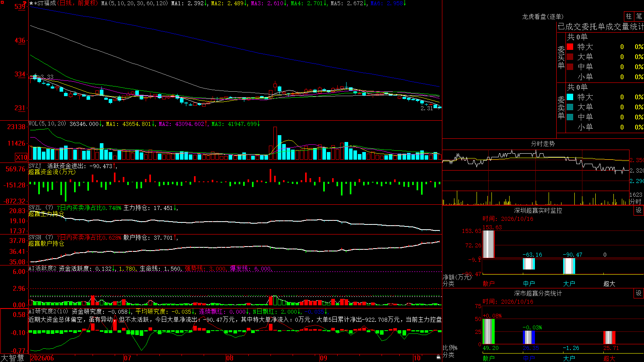This screenshot has height=362, width=644.
Task: Click the VOL(5,10,20) indicator label
Action: pyautogui.click(x=47, y=124)
